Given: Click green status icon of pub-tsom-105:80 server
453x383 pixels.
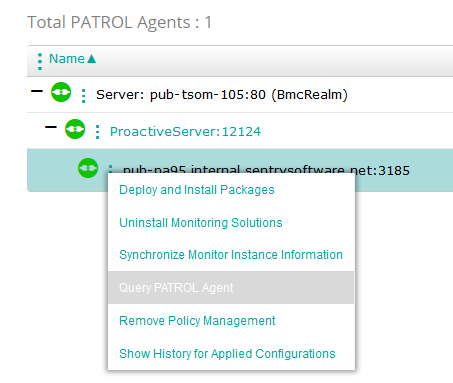Looking at the screenshot, I should 61,92.
